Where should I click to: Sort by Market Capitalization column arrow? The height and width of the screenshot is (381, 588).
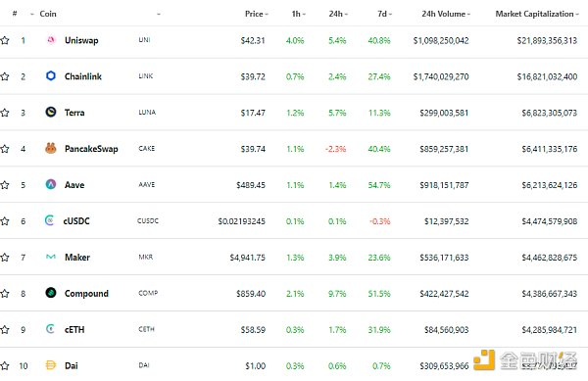click(x=577, y=15)
